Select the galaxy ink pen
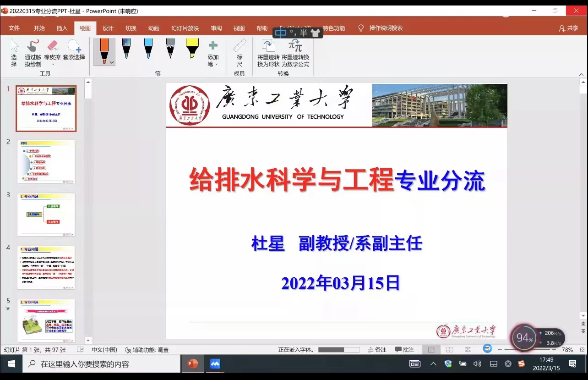 pyautogui.click(x=126, y=49)
